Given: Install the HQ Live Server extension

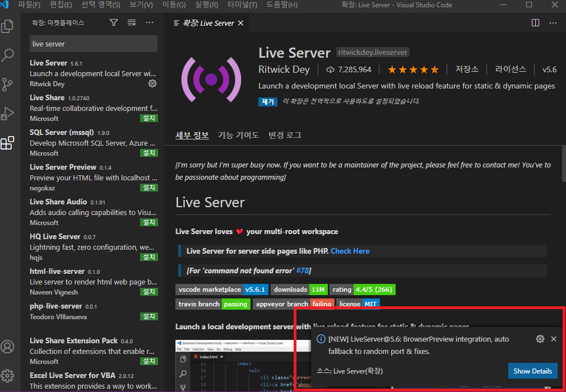Looking at the screenshot, I should coord(149,257).
